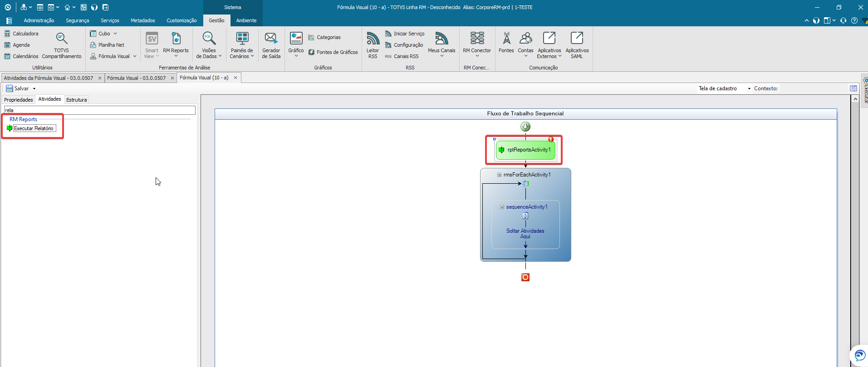Open Meus Canais

point(441,44)
